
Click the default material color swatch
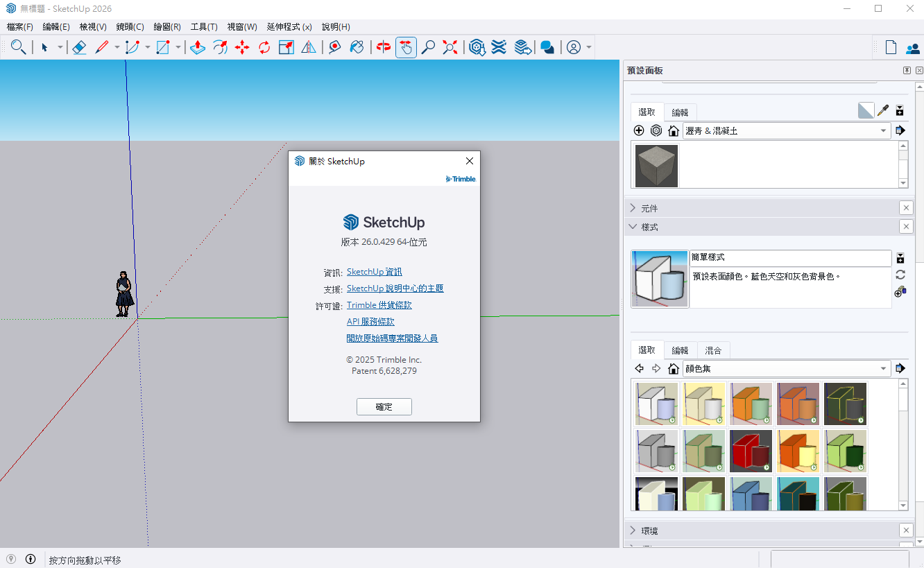pos(866,110)
